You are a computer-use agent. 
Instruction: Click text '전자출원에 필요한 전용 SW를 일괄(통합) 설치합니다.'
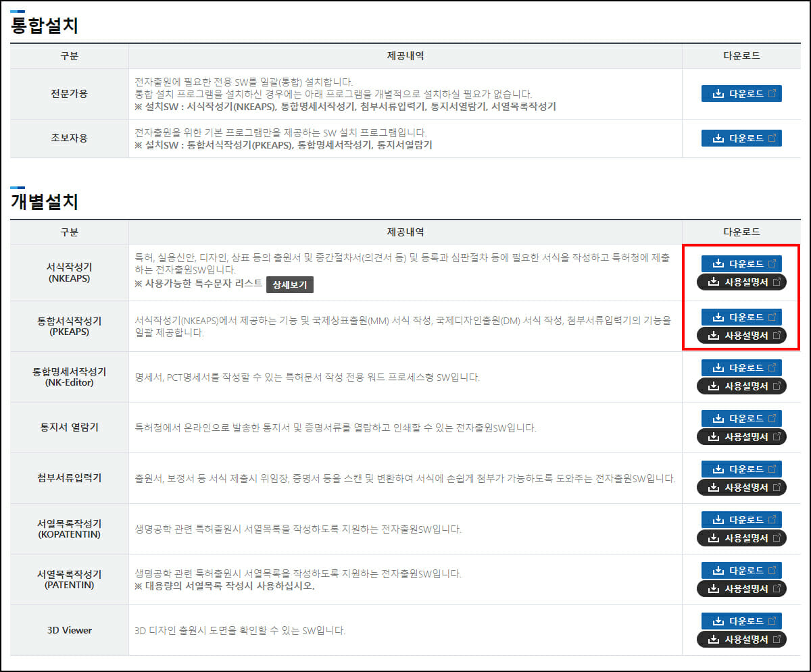244,81
